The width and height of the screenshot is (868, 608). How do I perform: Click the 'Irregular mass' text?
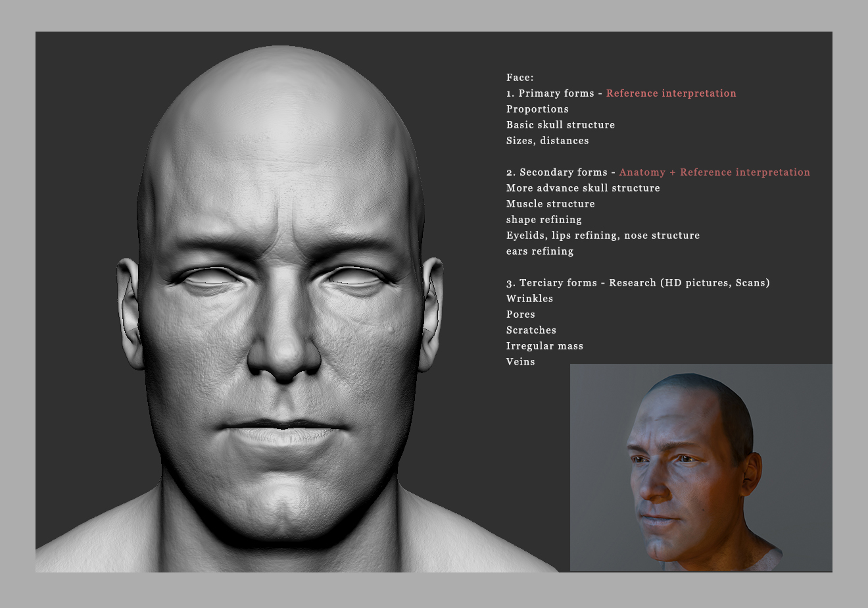pyautogui.click(x=545, y=346)
